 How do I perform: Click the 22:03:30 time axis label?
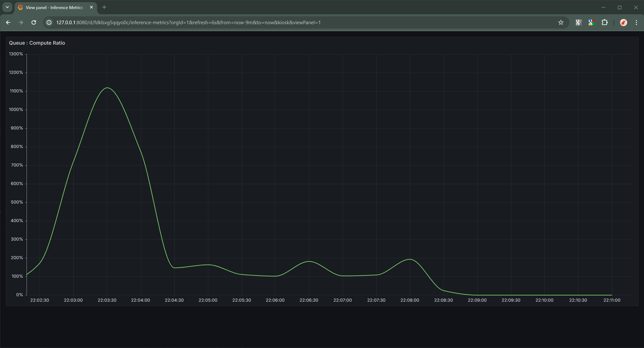(107, 300)
